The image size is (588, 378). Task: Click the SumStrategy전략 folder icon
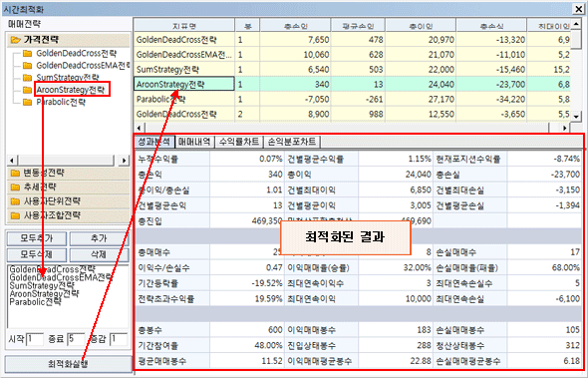27,78
